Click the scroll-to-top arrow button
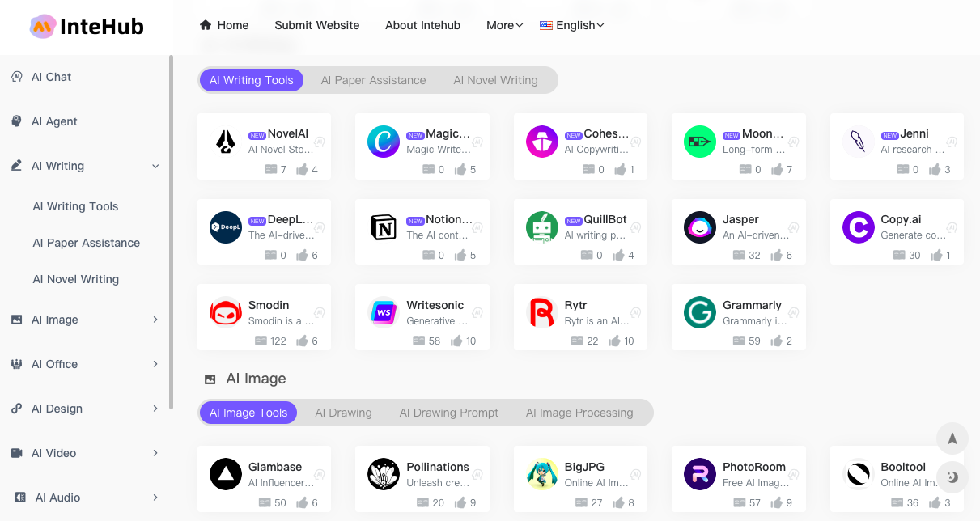Screen dimensions: 980x521 [952, 438]
